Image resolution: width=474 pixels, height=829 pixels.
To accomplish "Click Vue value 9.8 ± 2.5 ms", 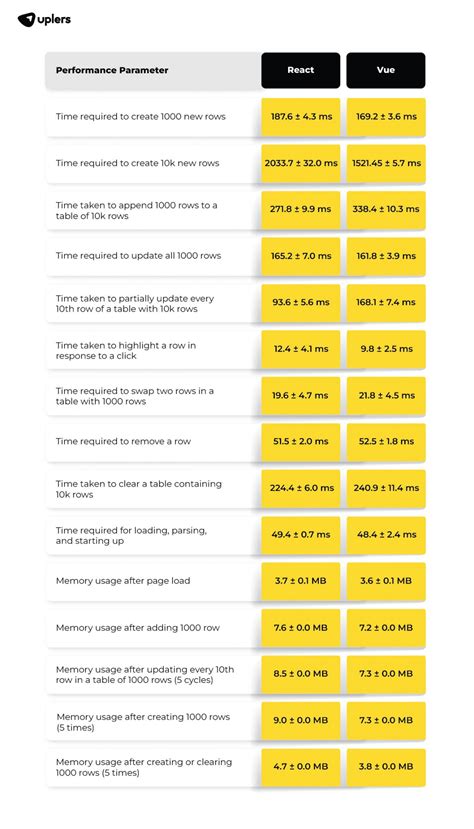I will pyautogui.click(x=386, y=348).
